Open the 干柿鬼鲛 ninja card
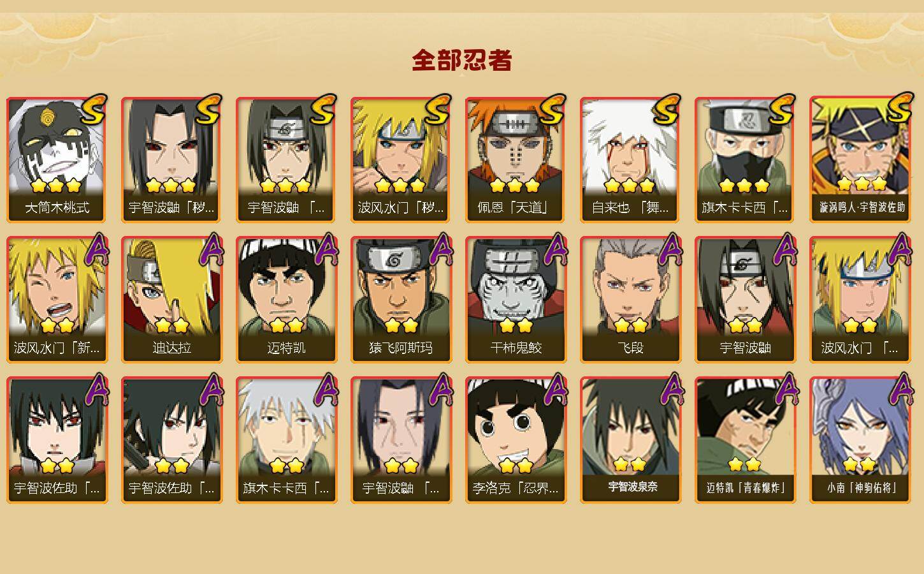 pyautogui.click(x=516, y=300)
